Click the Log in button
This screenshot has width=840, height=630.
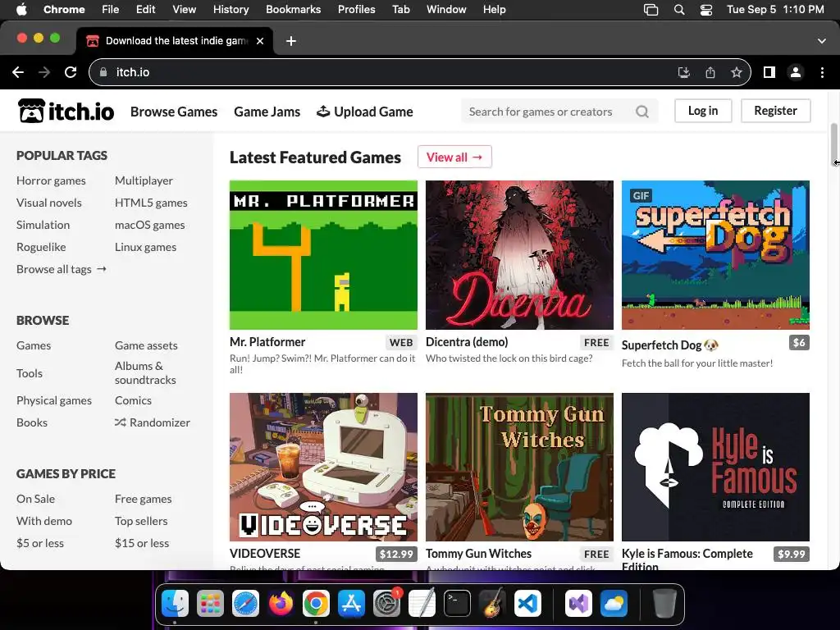pos(702,111)
